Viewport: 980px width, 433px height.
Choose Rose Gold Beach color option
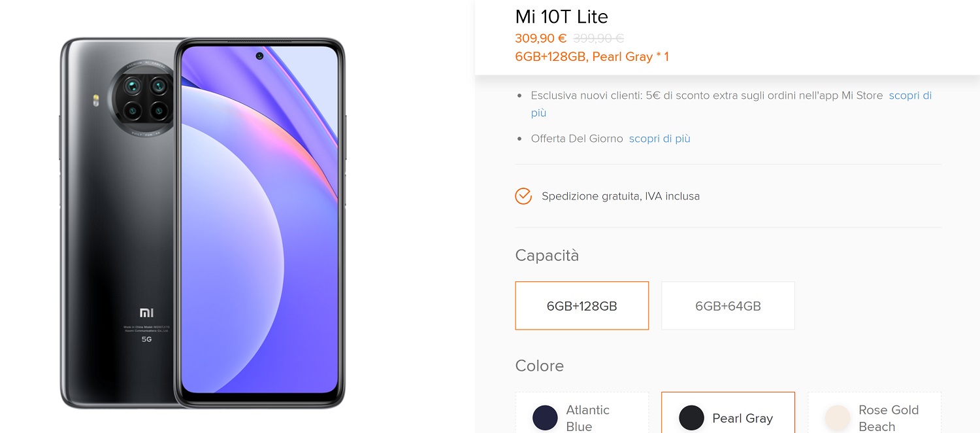(875, 413)
